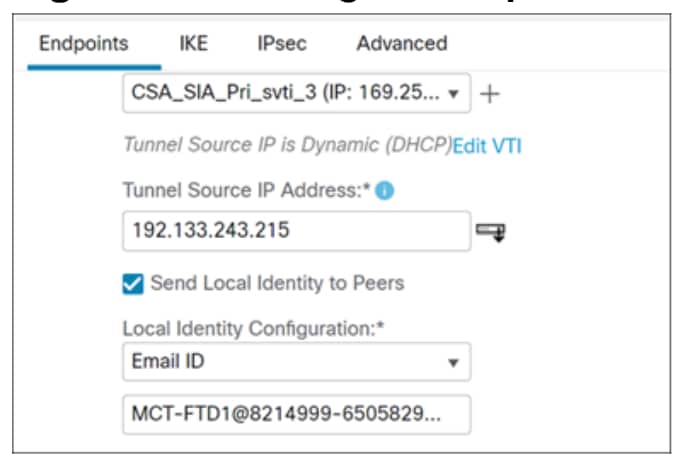The height and width of the screenshot is (470, 694).
Task: Click the arrow on the CSA_SIA_Pri_svti_3 selector
Action: (454, 94)
